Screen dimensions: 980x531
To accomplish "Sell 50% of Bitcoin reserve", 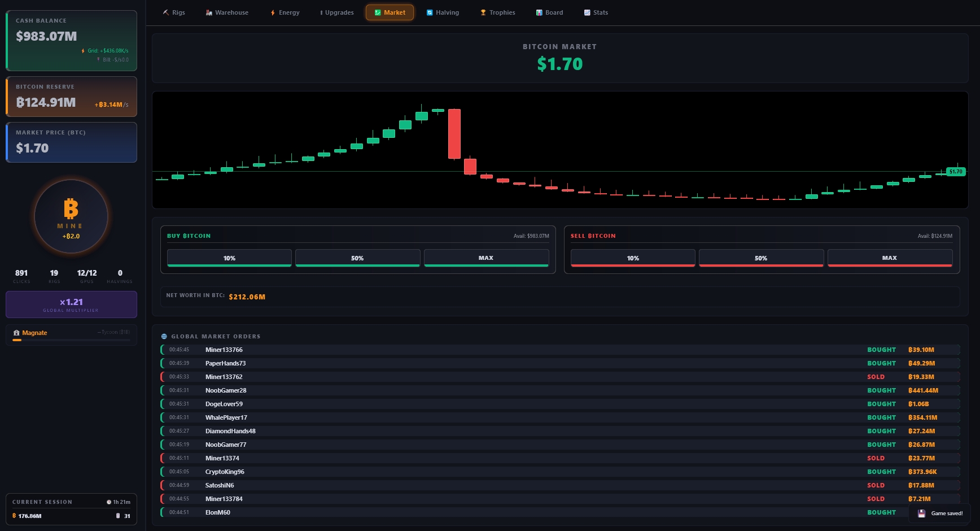I will pyautogui.click(x=761, y=258).
